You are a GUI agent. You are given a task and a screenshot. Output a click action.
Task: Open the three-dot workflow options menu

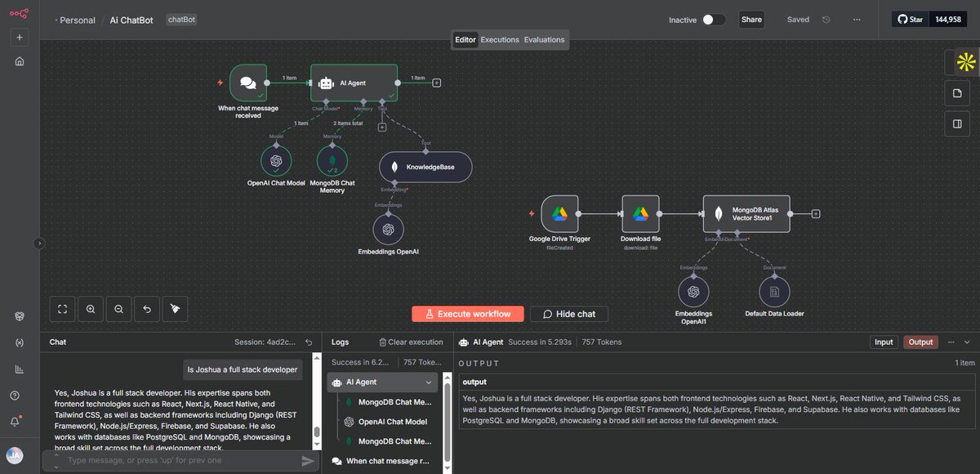pos(856,20)
